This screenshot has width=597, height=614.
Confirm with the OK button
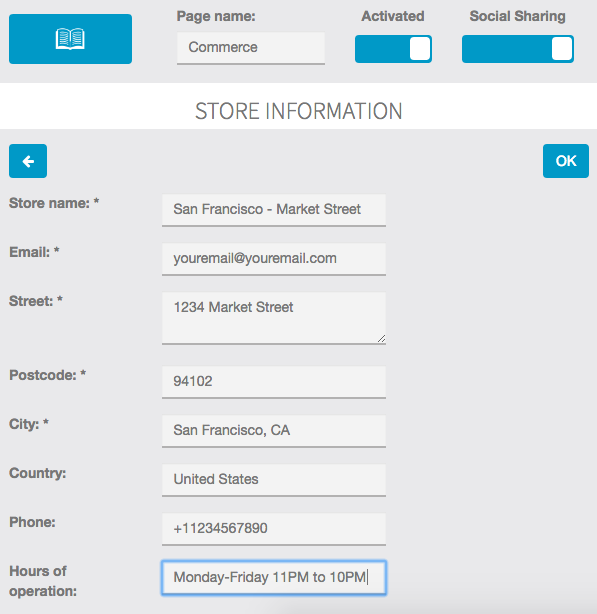click(566, 161)
